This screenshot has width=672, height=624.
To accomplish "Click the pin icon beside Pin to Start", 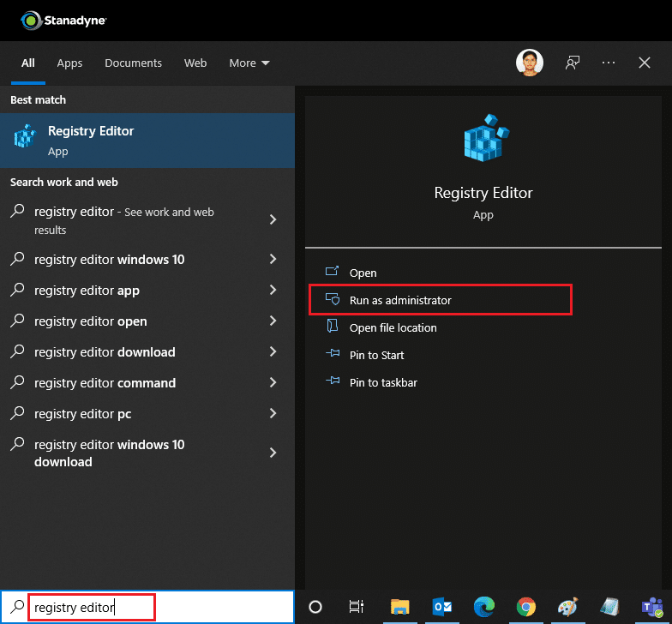I will 333,353.
